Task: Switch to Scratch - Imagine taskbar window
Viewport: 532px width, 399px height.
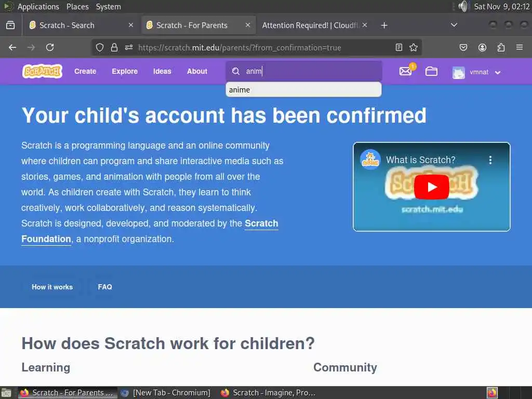Action: [269, 393]
